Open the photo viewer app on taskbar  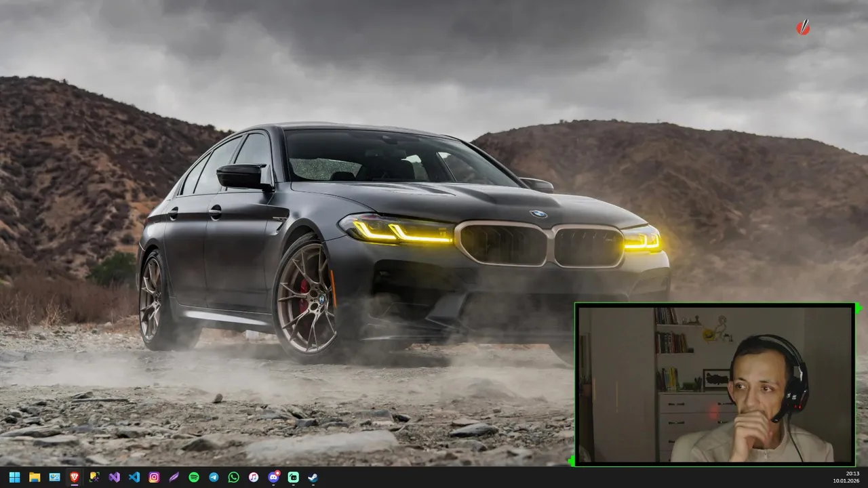[54, 477]
